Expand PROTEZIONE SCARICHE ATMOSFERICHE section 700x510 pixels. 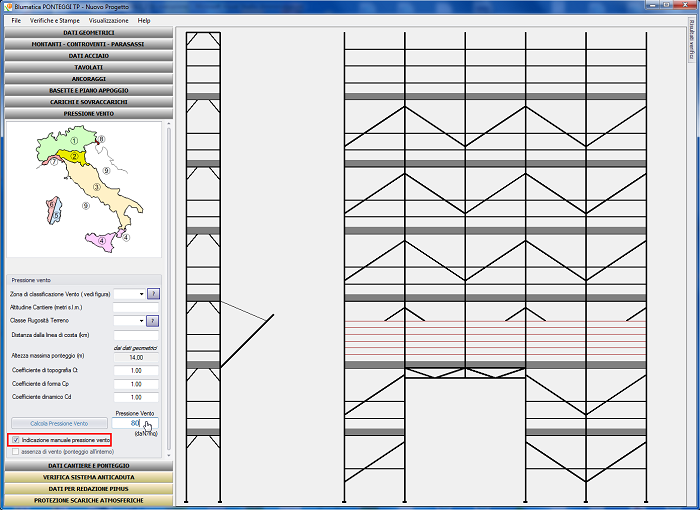coord(88,499)
